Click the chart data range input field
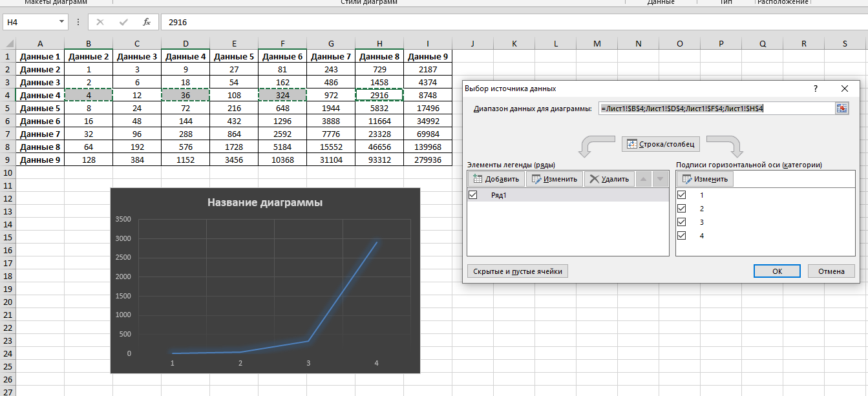868x396 pixels. (716, 109)
